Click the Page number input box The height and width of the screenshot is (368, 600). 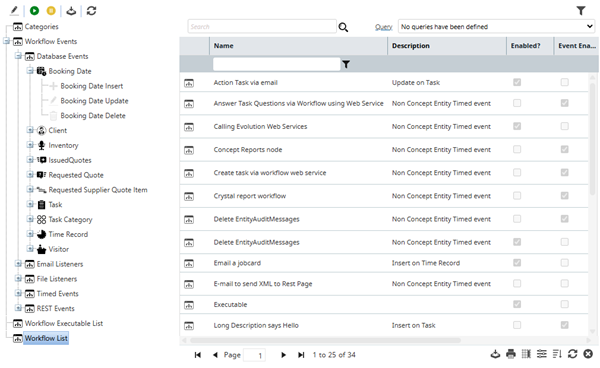click(x=254, y=355)
